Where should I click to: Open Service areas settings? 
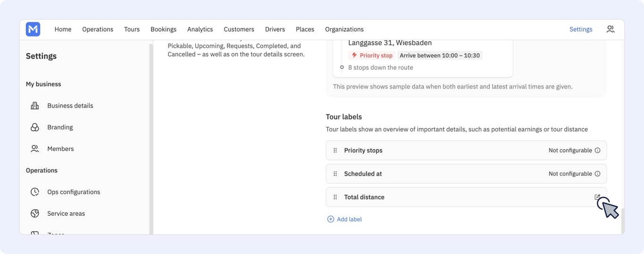66,213
